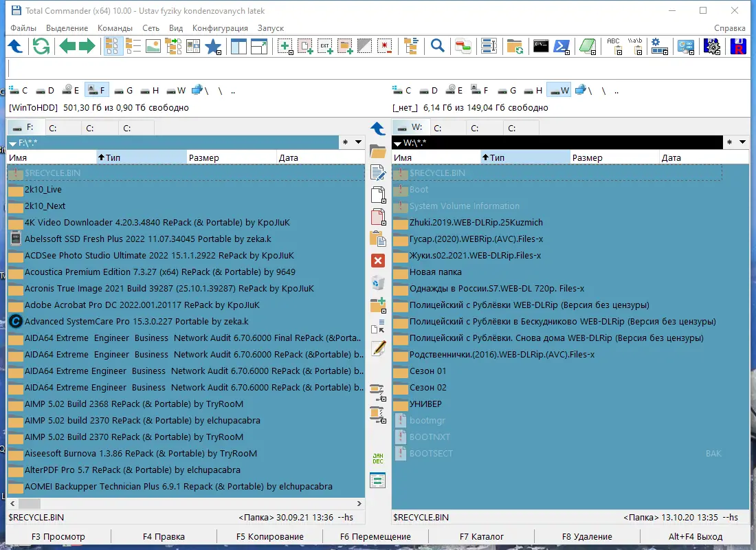Select drive E in the right panel
The width and height of the screenshot is (756, 550).
pos(455,90)
